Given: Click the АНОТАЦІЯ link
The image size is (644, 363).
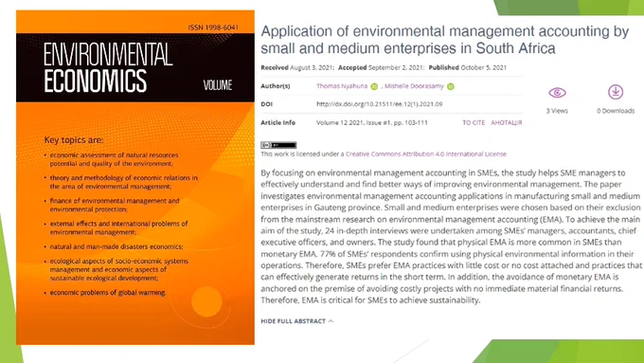Looking at the screenshot, I should 507,122.
